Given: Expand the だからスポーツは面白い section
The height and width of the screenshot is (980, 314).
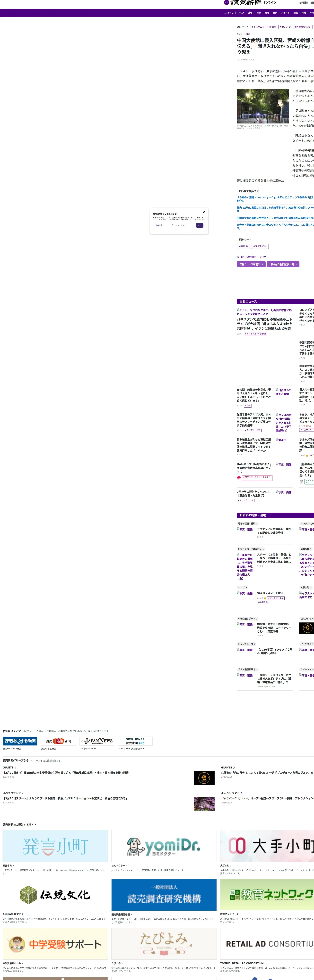Looking at the screenshot, I should pyautogui.click(x=251, y=549).
